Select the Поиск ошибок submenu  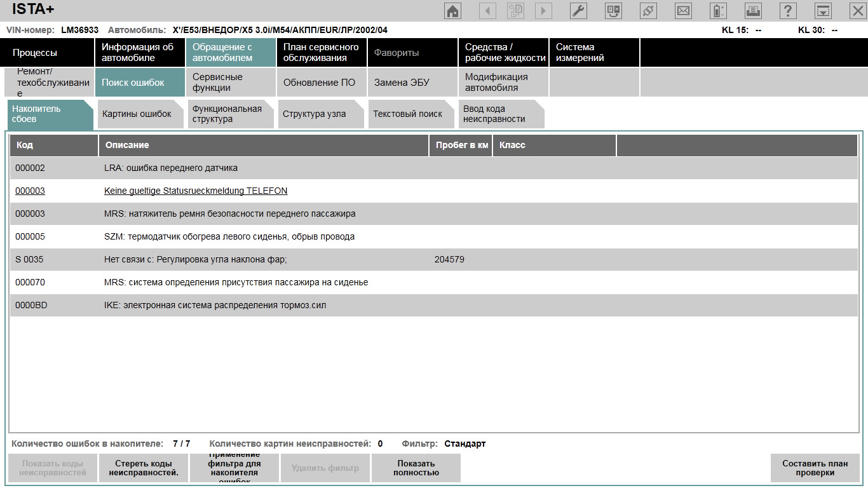140,82
